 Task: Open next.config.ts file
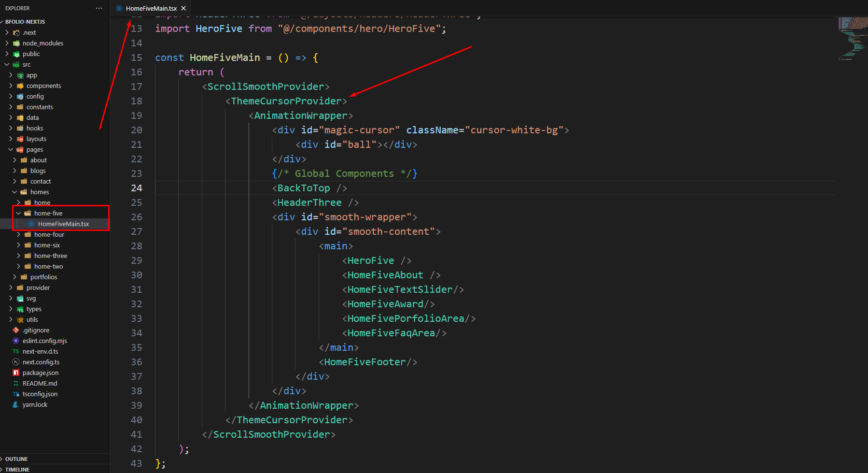click(41, 362)
